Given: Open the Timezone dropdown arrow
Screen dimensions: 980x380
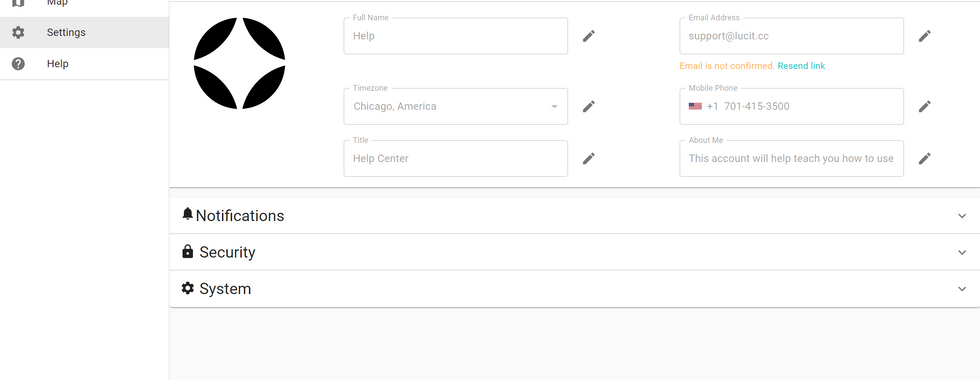Looking at the screenshot, I should (x=554, y=106).
